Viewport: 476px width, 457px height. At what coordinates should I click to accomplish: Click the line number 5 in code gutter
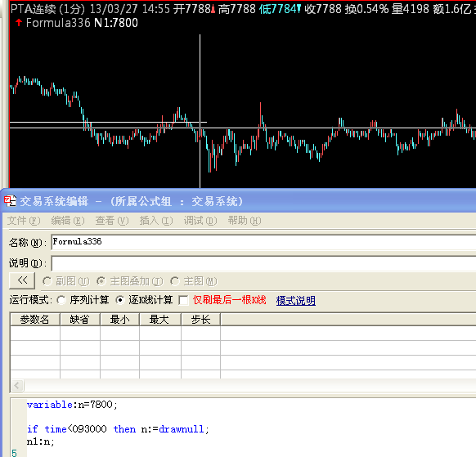tap(14, 453)
